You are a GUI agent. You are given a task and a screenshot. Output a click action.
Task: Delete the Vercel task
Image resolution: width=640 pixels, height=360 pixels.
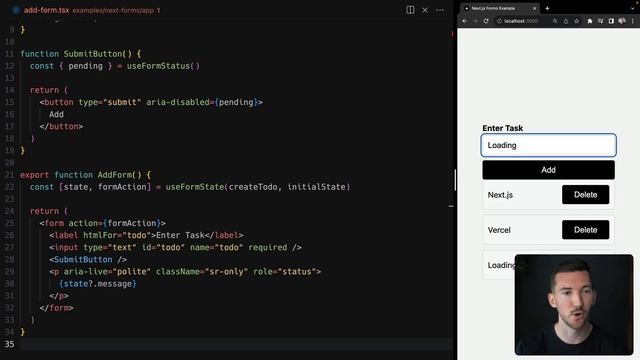585,230
